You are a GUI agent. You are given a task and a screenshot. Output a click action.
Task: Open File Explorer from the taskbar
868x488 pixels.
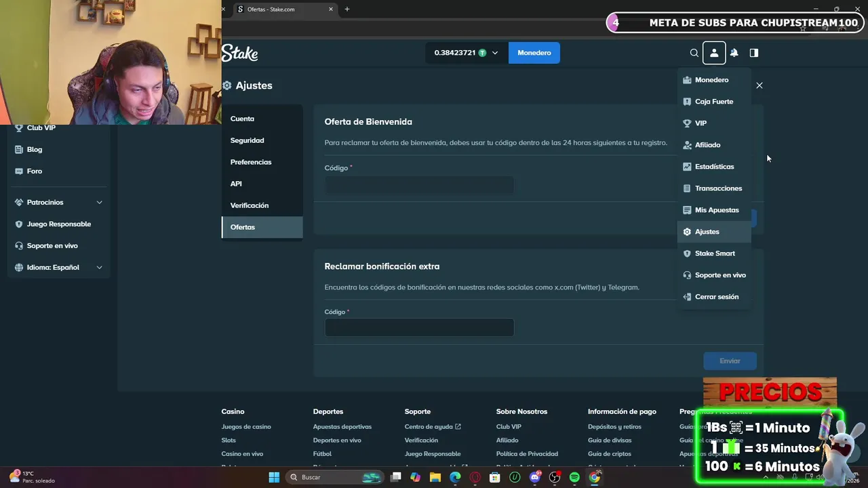[x=435, y=477]
